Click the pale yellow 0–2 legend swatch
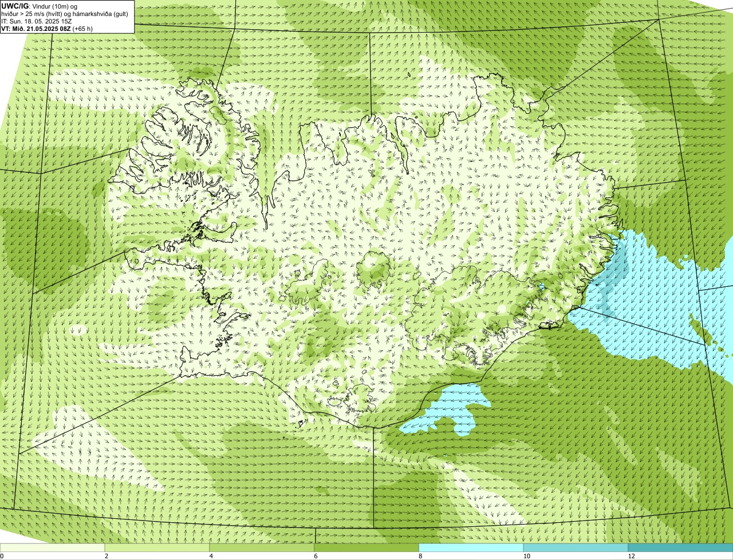Image resolution: width=733 pixels, height=560 pixels. (x=53, y=547)
